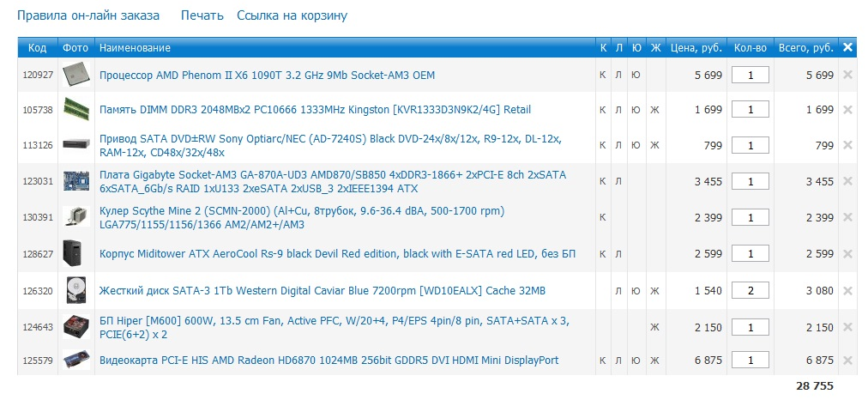Open the Hiper power supply photo

point(75,327)
